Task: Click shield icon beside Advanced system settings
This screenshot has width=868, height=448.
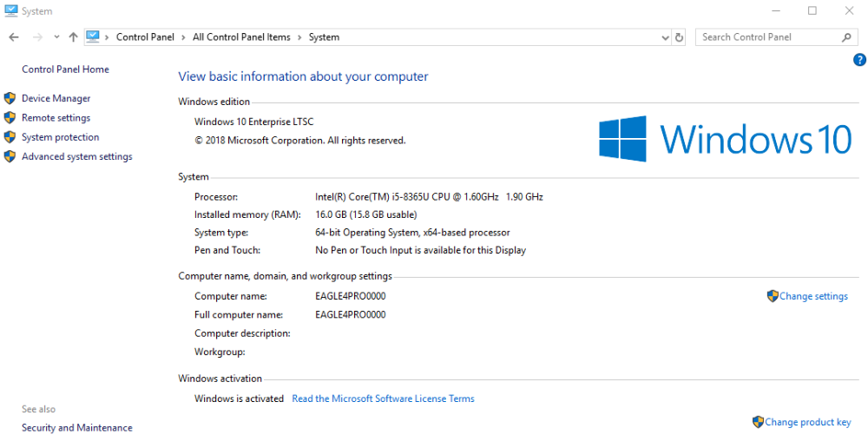Action: pyautogui.click(x=10, y=157)
